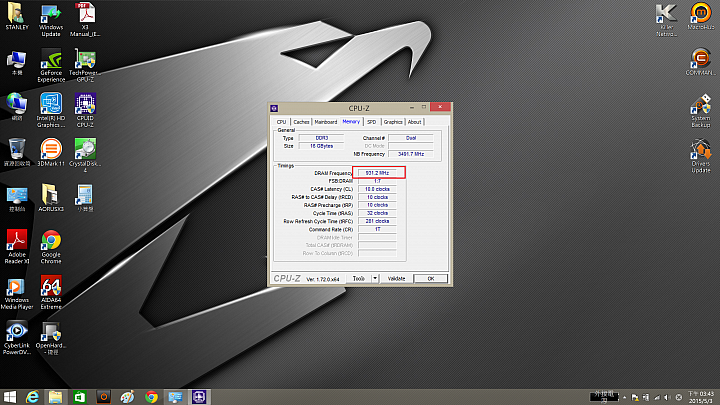Open the calculator desktop shortcut

[x=85, y=198]
